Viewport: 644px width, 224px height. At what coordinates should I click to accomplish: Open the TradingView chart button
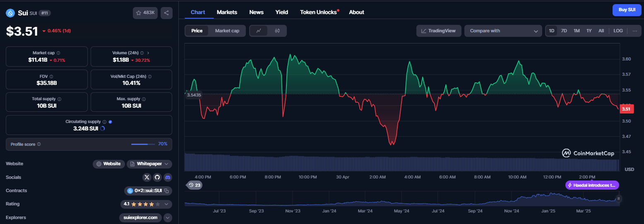[439, 31]
